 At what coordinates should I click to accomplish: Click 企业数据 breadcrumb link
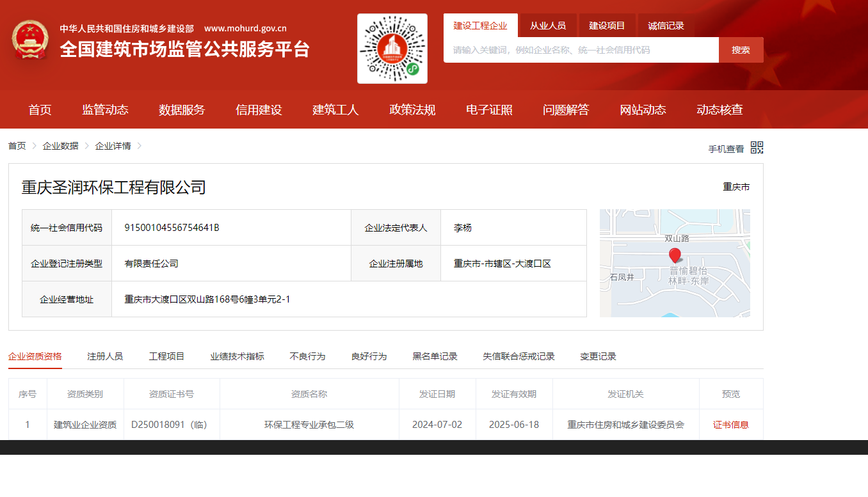(60, 146)
